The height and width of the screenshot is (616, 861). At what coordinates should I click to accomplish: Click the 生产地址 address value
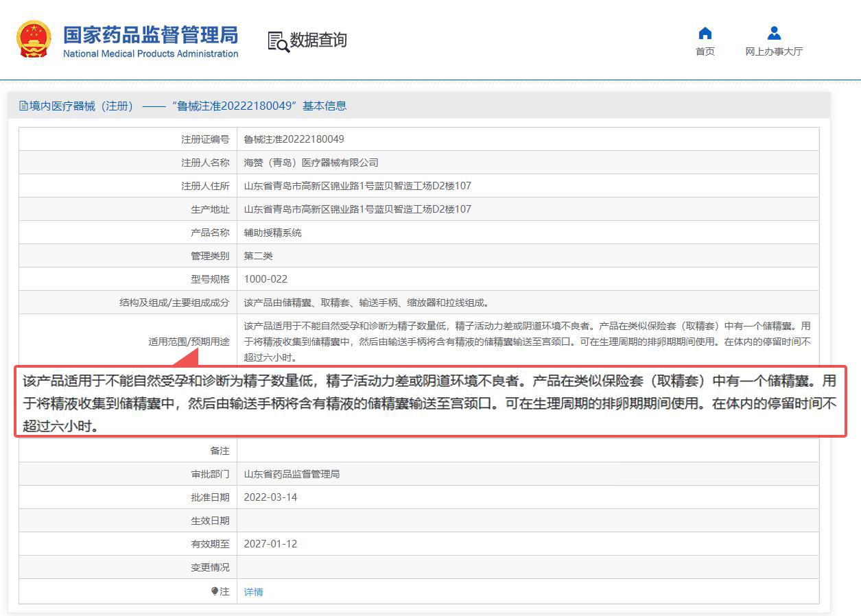[x=357, y=209]
